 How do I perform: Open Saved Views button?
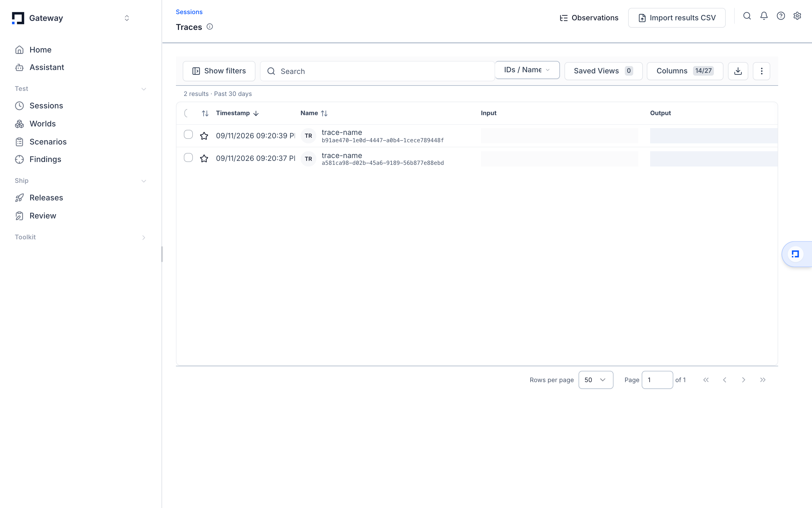(603, 71)
